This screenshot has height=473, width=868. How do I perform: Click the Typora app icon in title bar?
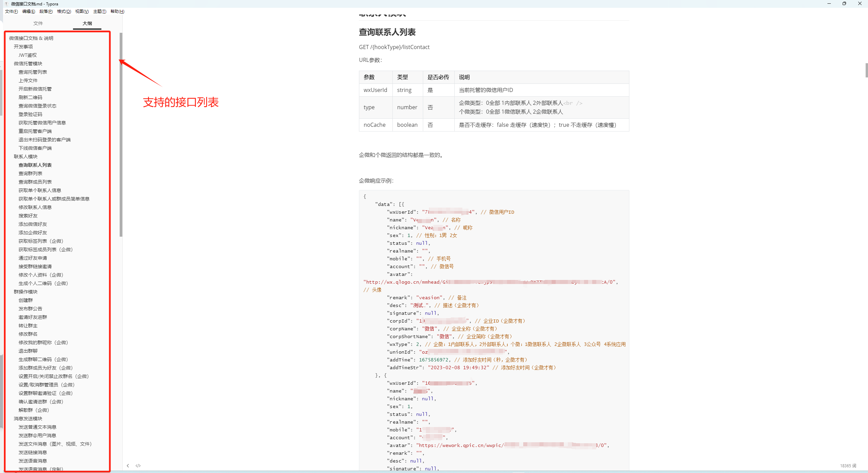(6, 4)
